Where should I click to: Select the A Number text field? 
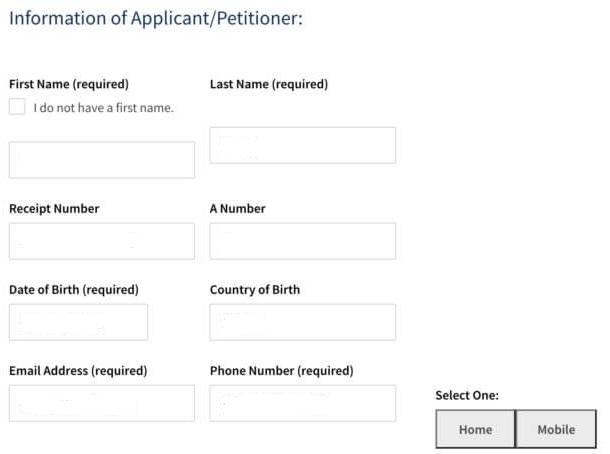[303, 241]
